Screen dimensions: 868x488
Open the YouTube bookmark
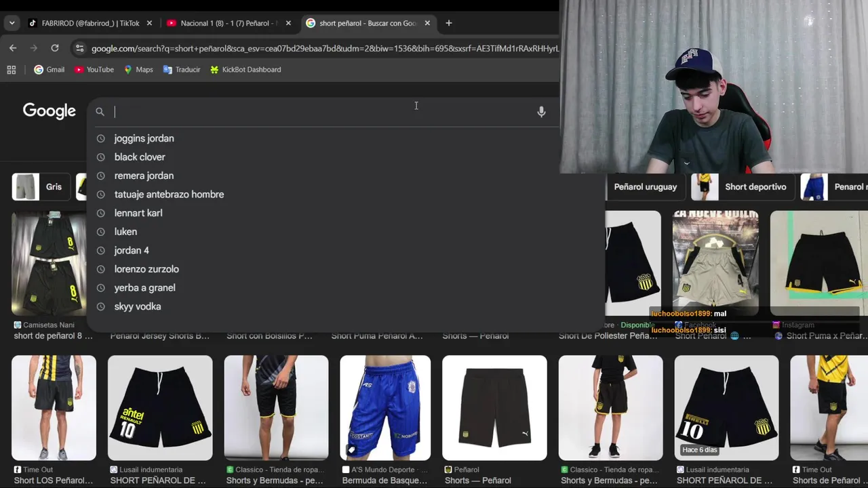[94, 70]
